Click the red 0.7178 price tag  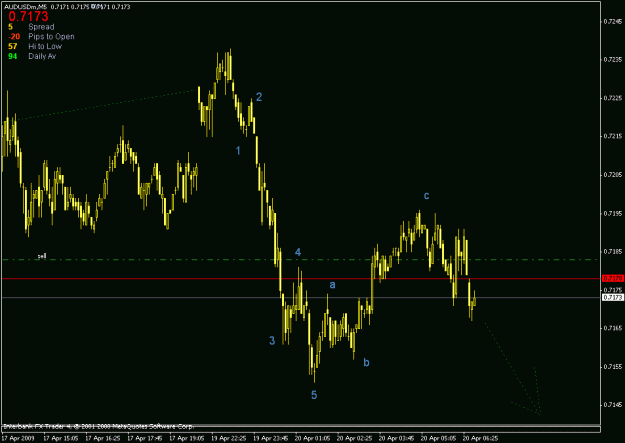[613, 278]
